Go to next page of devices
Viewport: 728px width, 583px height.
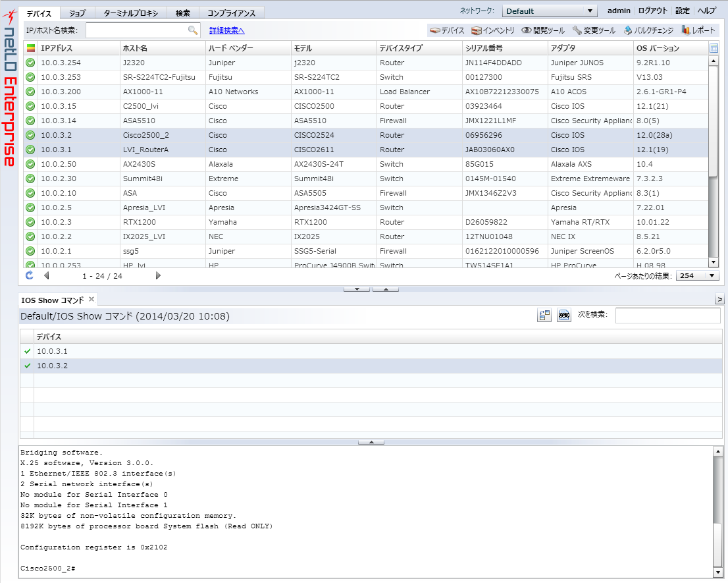pos(158,275)
